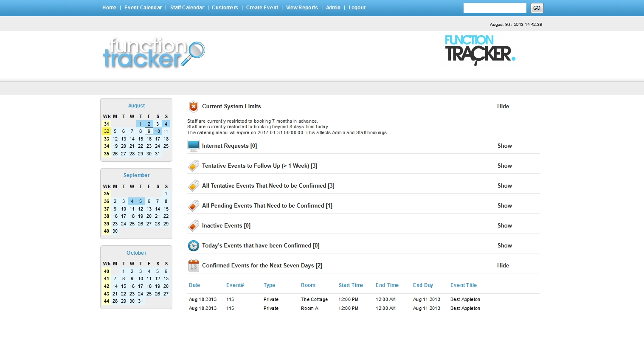Click the clock icon for Today's Confirmed Events
This screenshot has width=644, height=343.
click(x=193, y=245)
